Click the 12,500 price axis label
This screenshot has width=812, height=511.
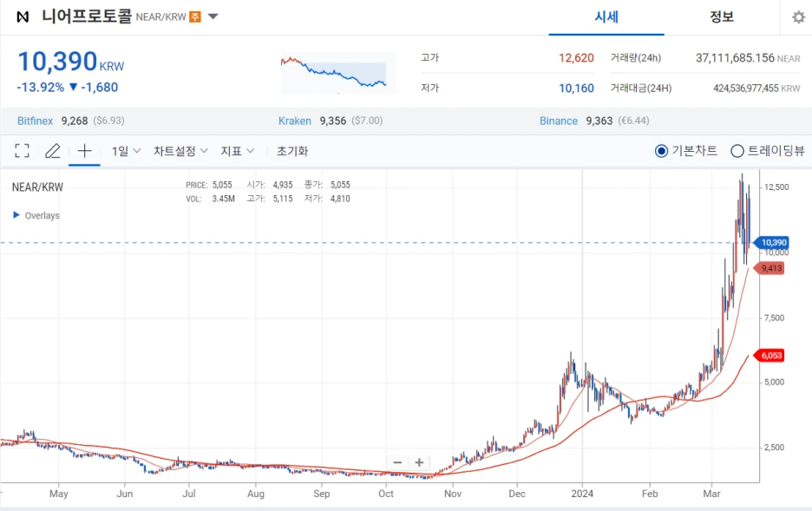[x=776, y=187]
